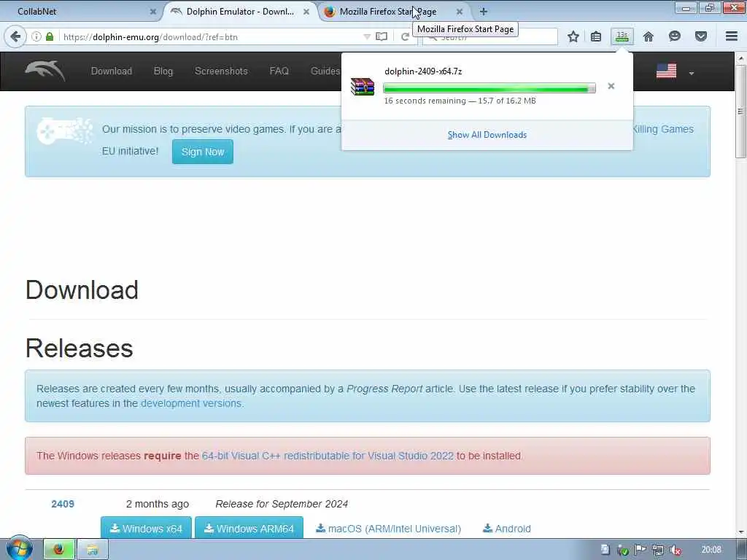Click the scrollbar up arrow
This screenshot has width=747, height=560.
[740, 58]
